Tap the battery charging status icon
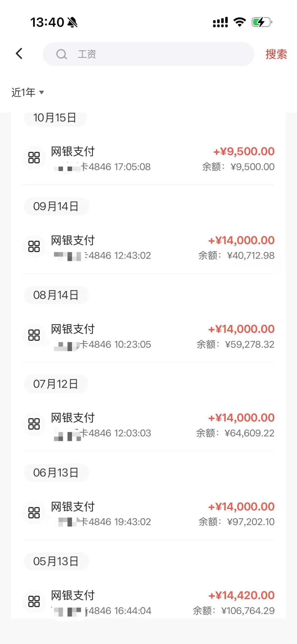Viewport: 297px width, 644px height. click(x=262, y=22)
